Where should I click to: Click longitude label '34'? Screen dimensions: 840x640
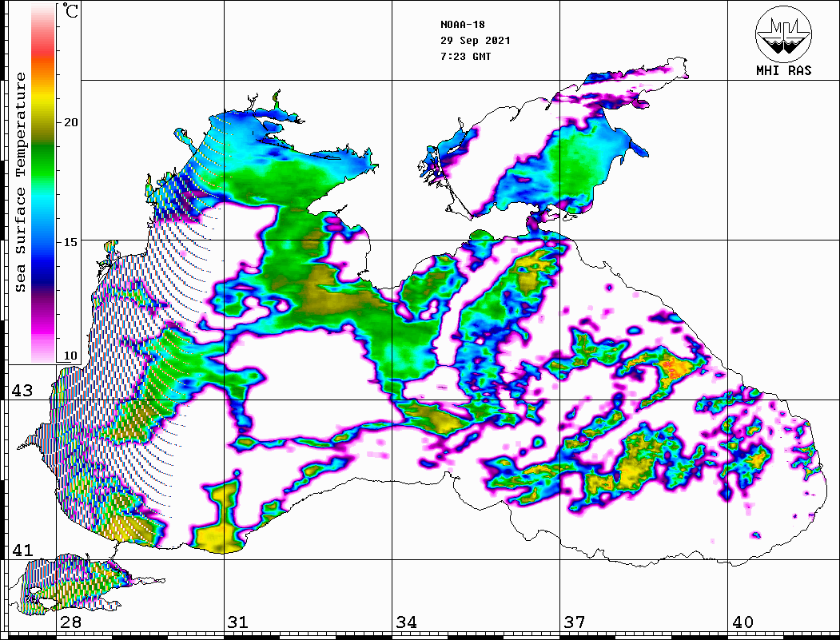407,622
